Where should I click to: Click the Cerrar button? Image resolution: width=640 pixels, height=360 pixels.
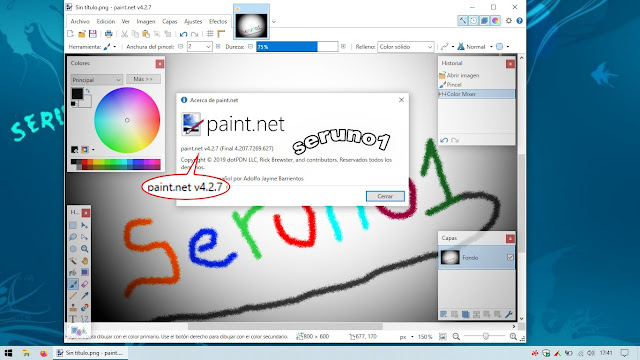385,196
